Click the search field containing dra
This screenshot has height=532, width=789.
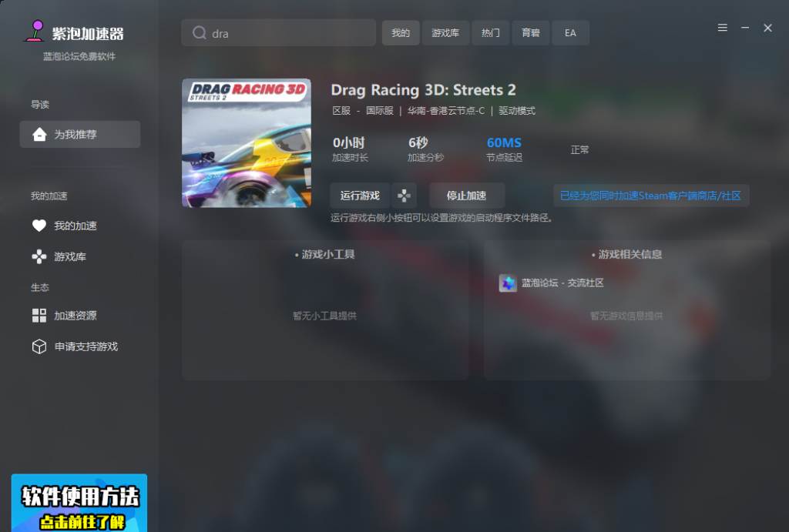(x=278, y=32)
